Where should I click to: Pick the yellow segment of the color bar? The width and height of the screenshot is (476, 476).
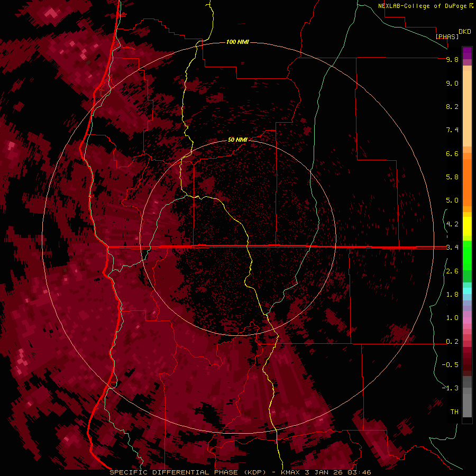pos(467,226)
